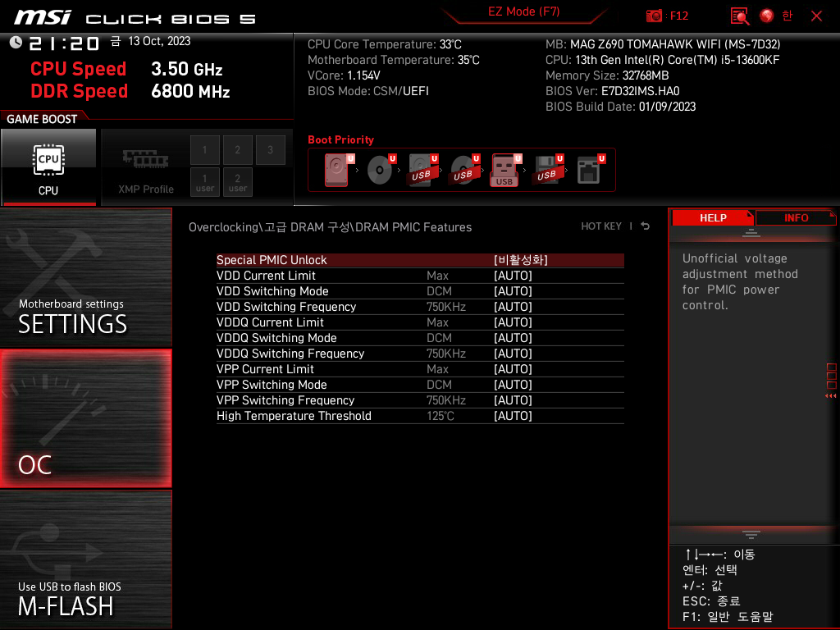840x630 pixels.
Task: Change language via the globe icon
Action: click(x=767, y=16)
